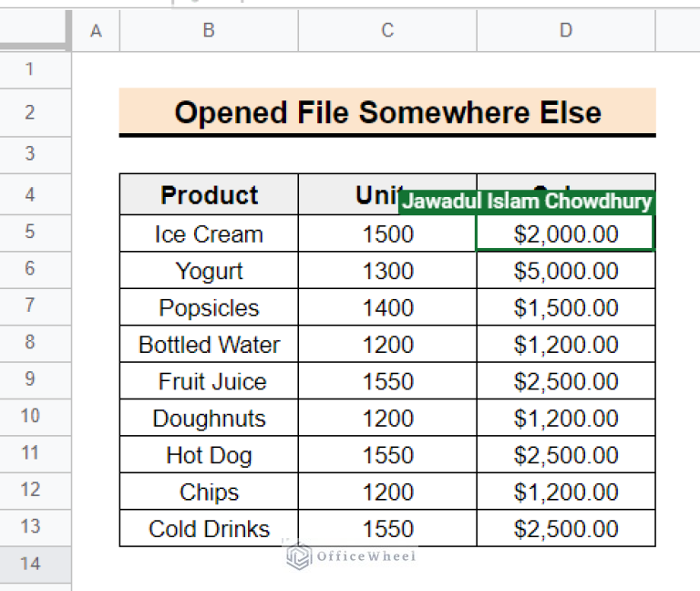Screen dimensions: 700x591
Task: Click the Hot Dog cell
Action: (209, 455)
